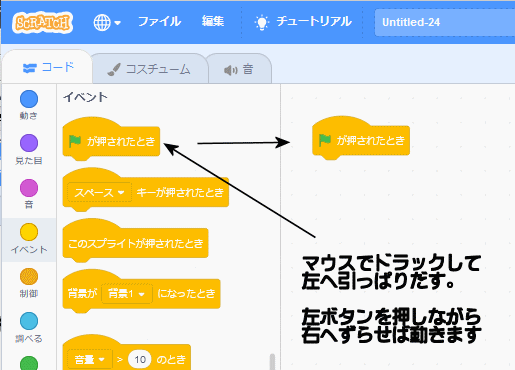Click the イベント palette heading

85,97
